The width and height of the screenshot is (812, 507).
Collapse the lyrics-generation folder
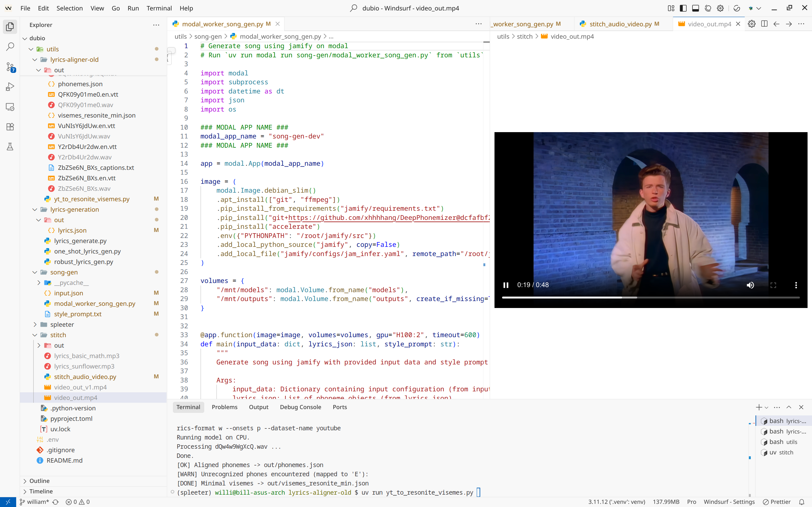75,209
